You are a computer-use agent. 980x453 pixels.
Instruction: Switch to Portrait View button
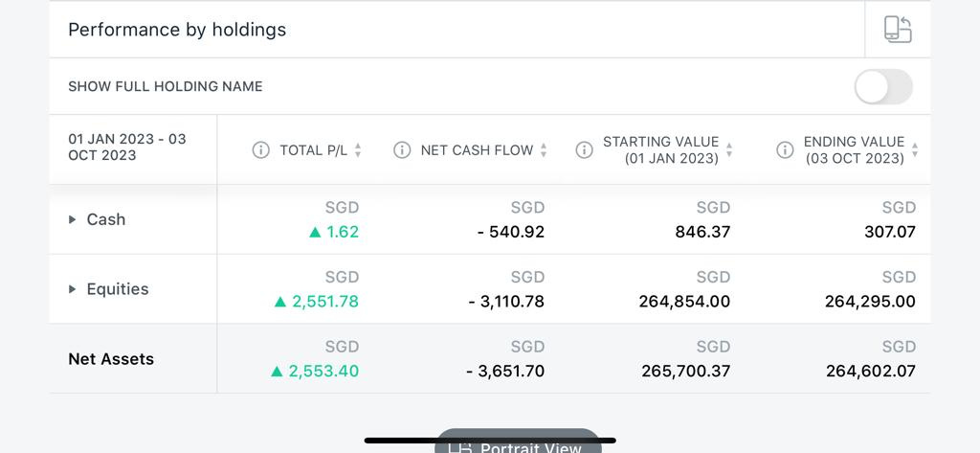click(x=518, y=442)
